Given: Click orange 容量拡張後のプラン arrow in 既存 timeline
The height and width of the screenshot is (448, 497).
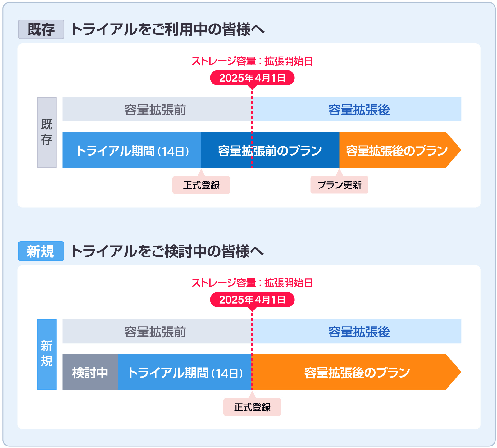Looking at the screenshot, I should coord(400,150).
